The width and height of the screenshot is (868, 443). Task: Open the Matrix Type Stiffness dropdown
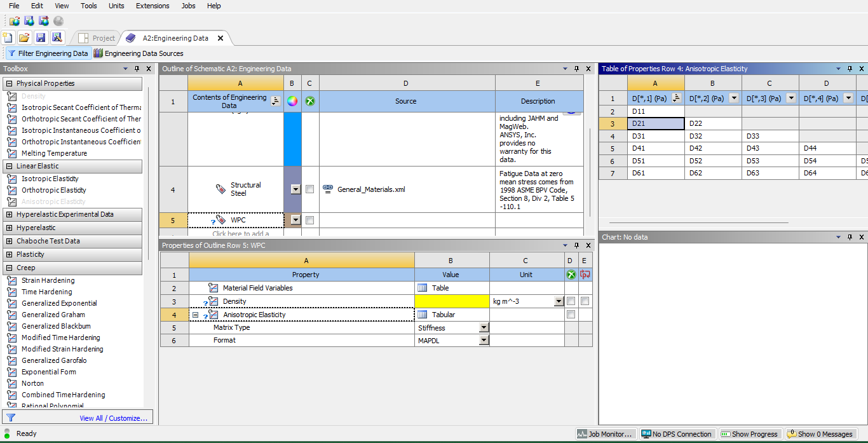pyautogui.click(x=484, y=328)
